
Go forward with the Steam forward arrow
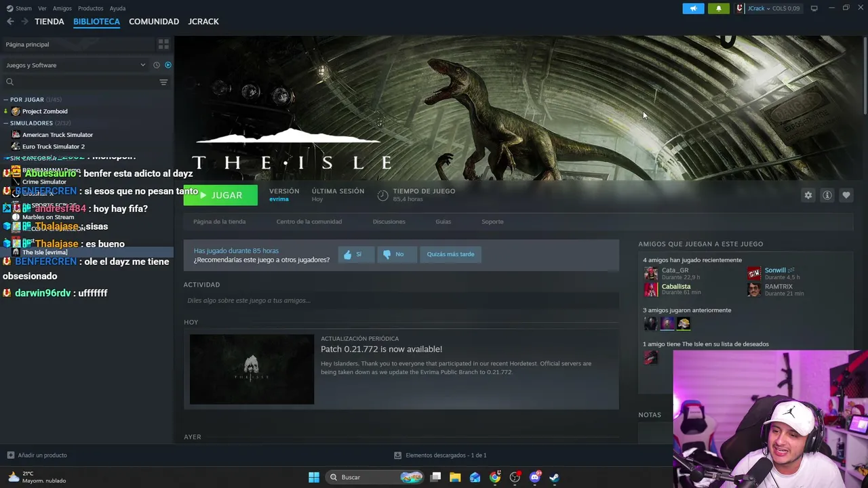pyautogui.click(x=24, y=22)
